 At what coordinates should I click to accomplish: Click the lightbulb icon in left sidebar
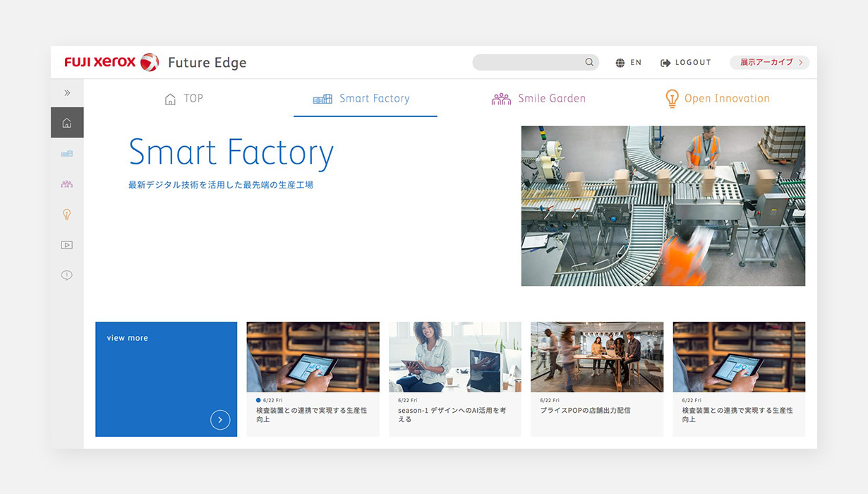(67, 215)
